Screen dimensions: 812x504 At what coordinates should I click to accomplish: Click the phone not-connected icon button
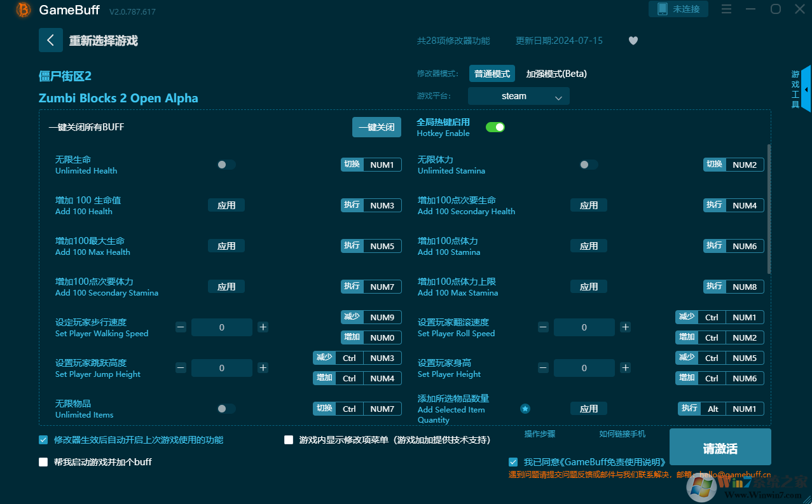click(678, 9)
